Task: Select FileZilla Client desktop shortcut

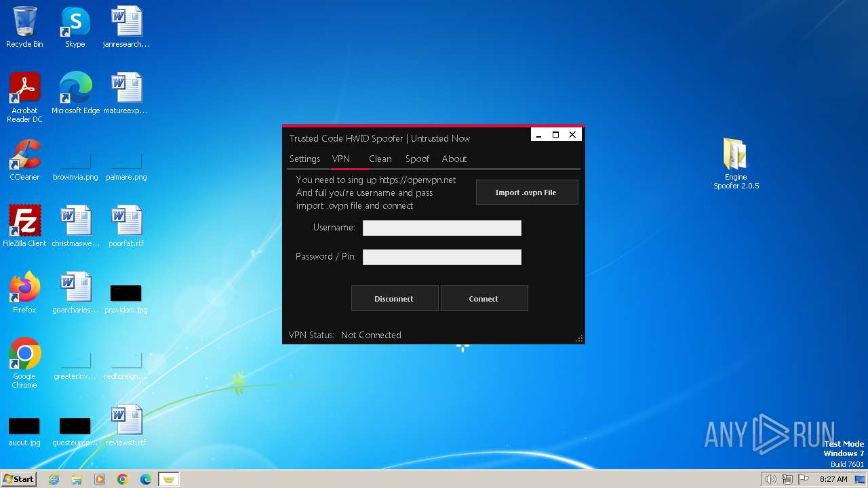Action: tap(24, 226)
